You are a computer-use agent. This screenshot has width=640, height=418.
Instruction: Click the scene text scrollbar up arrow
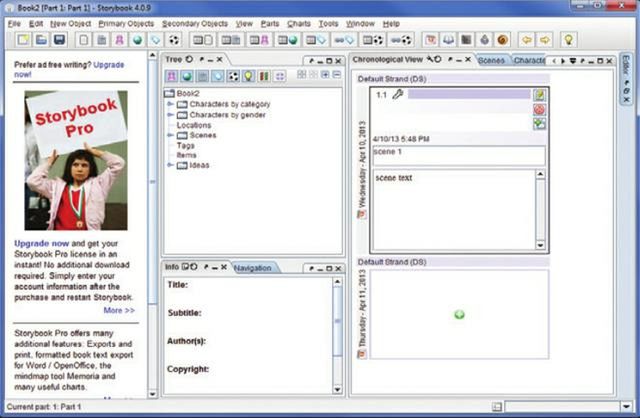[540, 174]
